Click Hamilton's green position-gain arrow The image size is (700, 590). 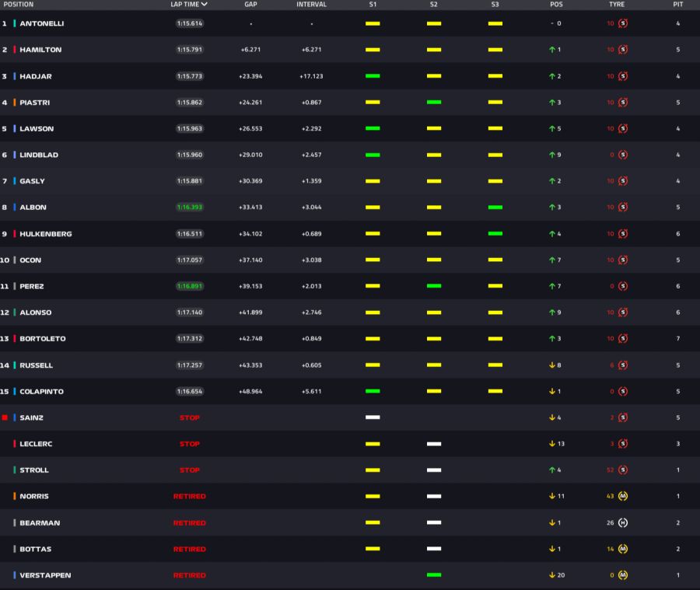[551, 50]
